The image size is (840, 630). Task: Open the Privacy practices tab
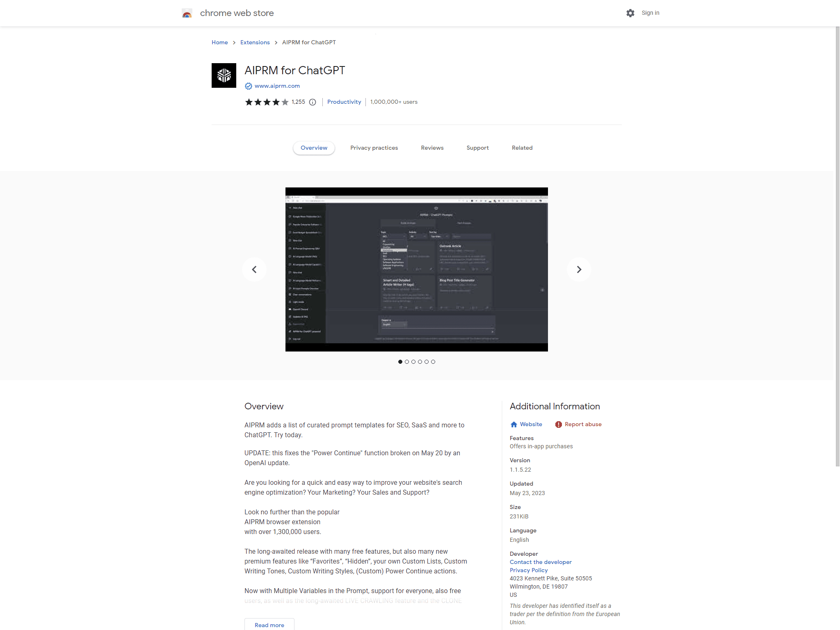374,148
